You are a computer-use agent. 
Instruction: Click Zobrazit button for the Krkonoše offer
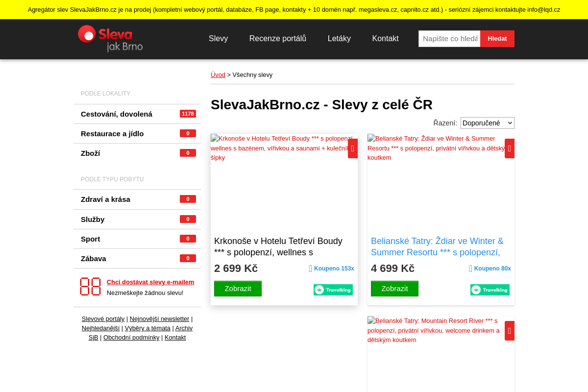238,289
